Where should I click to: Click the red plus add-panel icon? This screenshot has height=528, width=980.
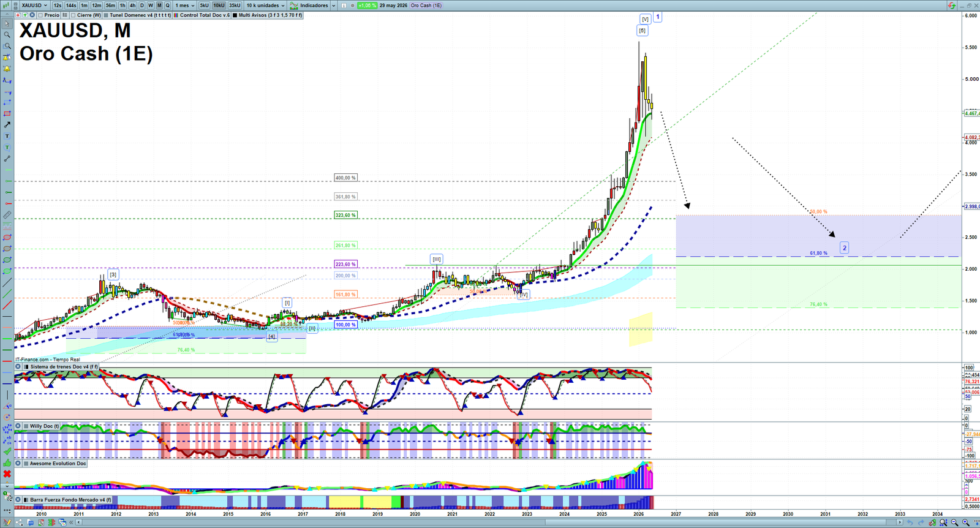(18, 15)
